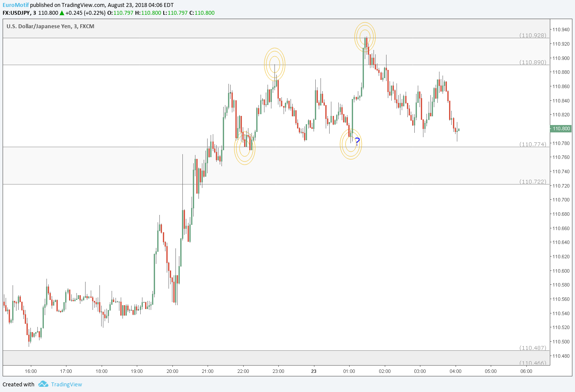
Task: Click the 16:00 time axis label
Action: click(x=30, y=371)
